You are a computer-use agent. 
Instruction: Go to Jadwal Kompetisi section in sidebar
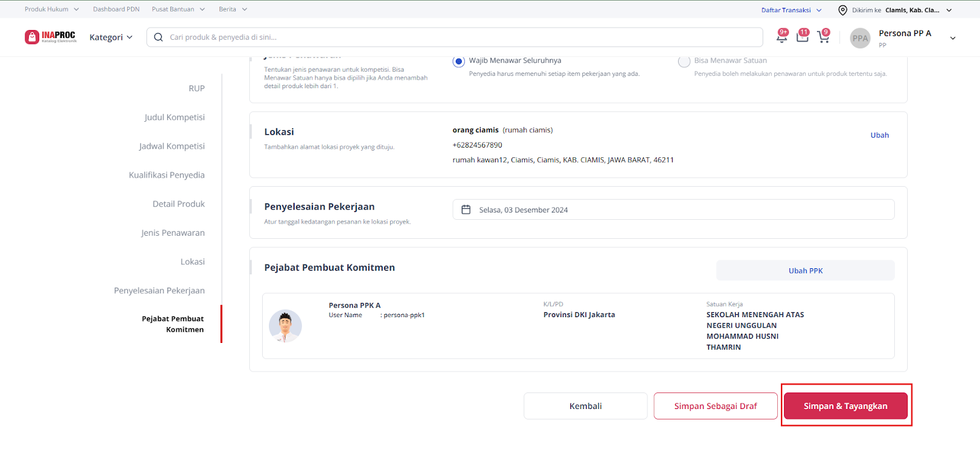click(171, 146)
